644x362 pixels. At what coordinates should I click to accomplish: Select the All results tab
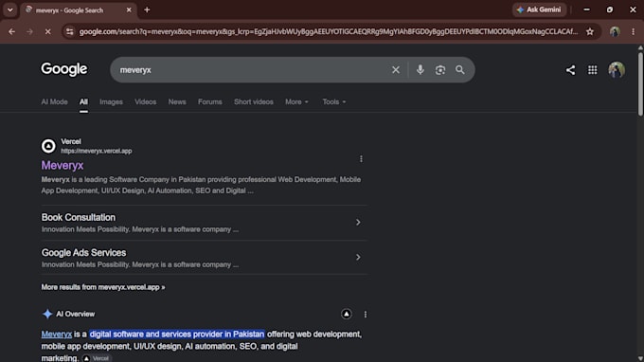coord(83,102)
